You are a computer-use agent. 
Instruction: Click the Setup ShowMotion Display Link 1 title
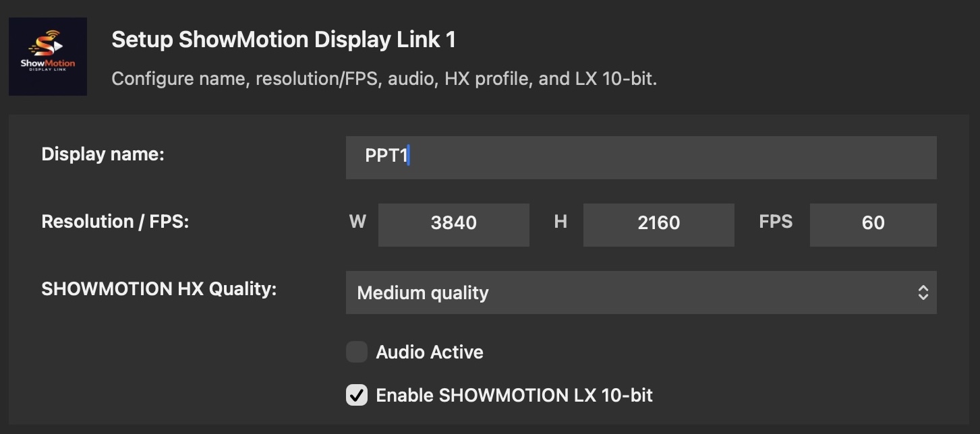point(284,39)
